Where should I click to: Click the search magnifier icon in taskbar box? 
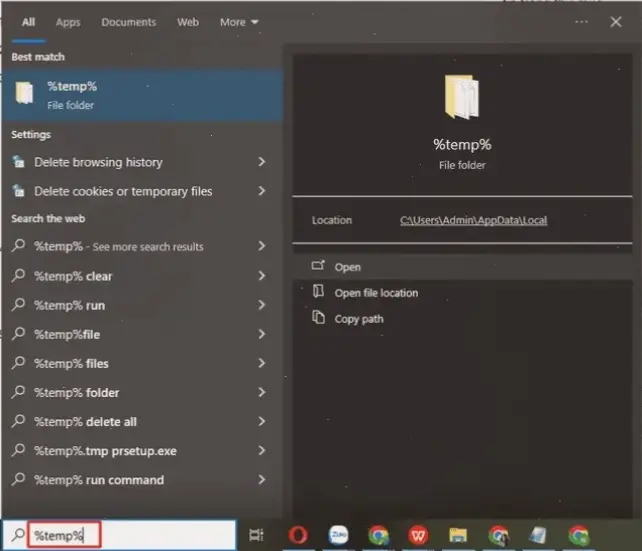18,535
